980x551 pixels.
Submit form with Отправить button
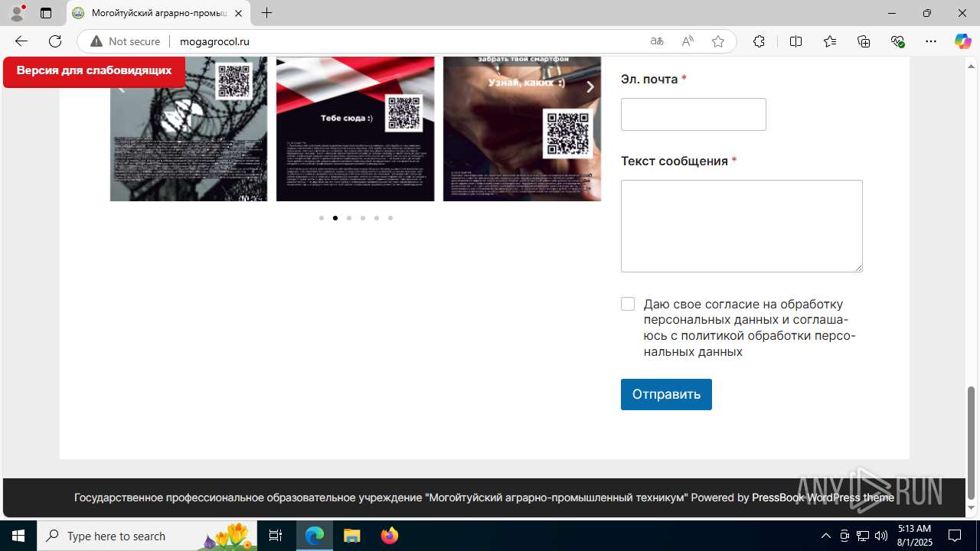tap(666, 394)
